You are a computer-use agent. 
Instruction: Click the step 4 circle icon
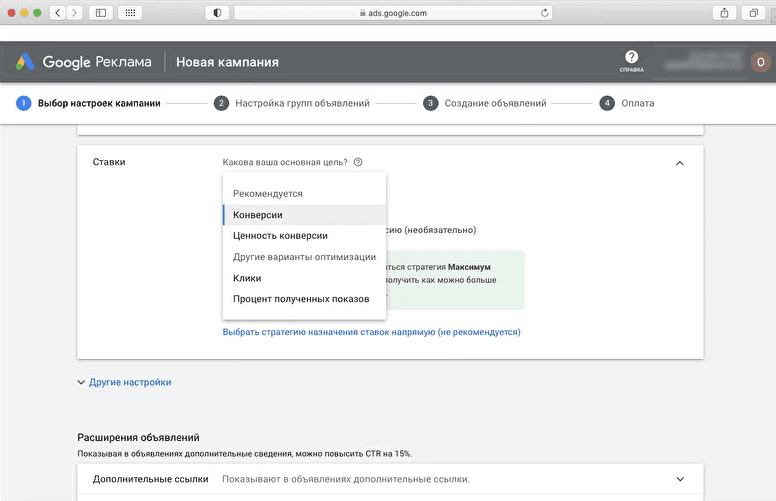tap(607, 103)
